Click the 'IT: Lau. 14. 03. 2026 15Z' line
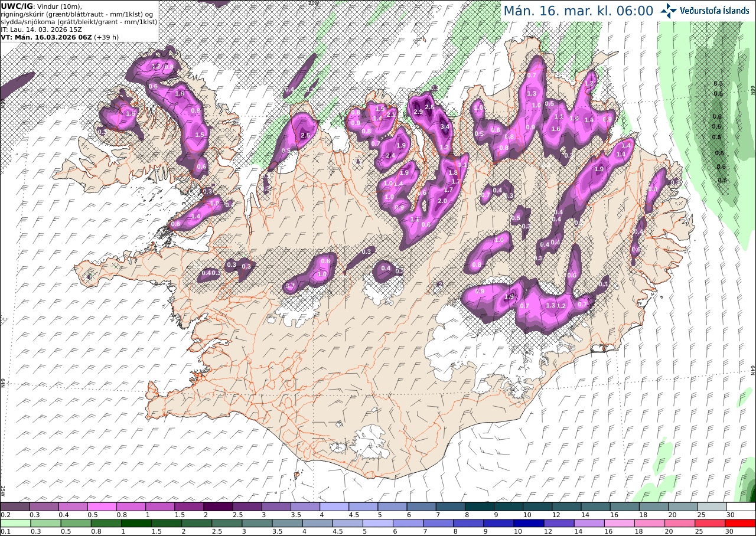 [x=42, y=29]
